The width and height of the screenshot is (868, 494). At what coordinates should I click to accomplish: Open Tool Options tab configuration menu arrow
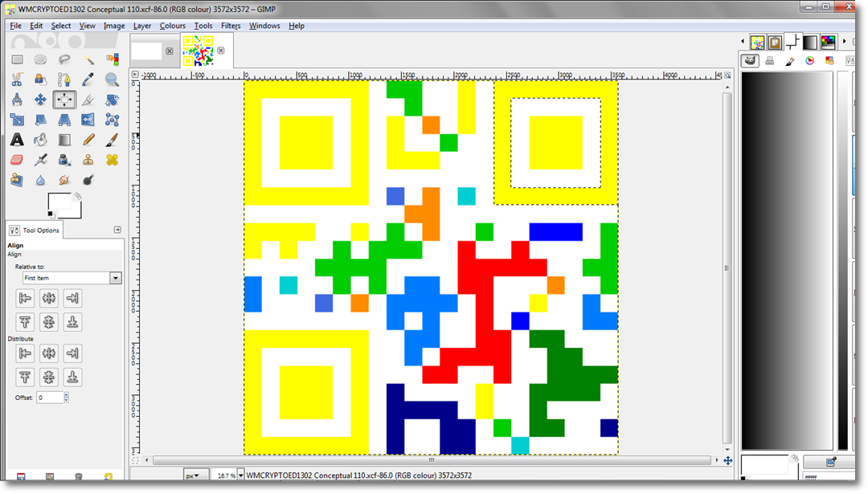click(x=117, y=230)
